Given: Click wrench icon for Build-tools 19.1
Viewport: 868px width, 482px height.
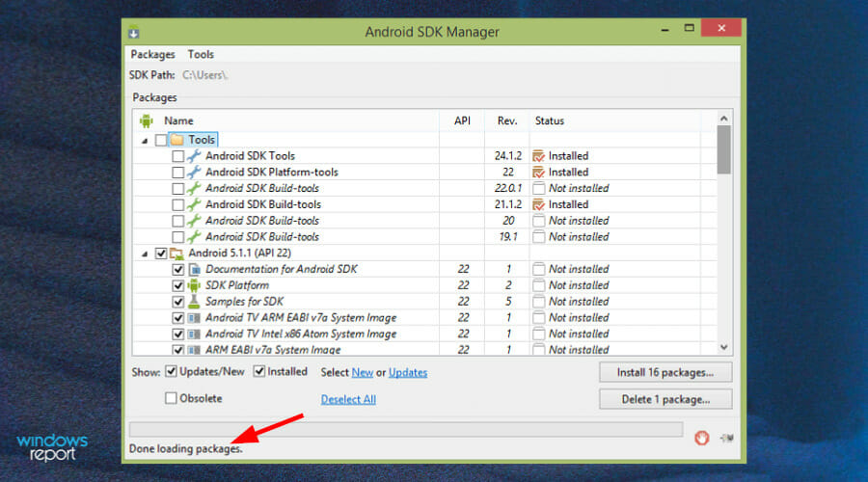Looking at the screenshot, I should click(x=194, y=237).
